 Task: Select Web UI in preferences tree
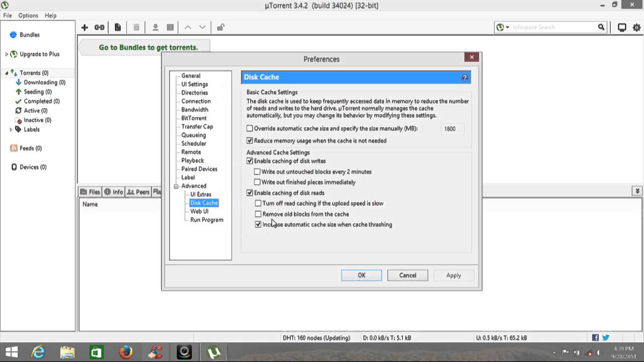(199, 212)
